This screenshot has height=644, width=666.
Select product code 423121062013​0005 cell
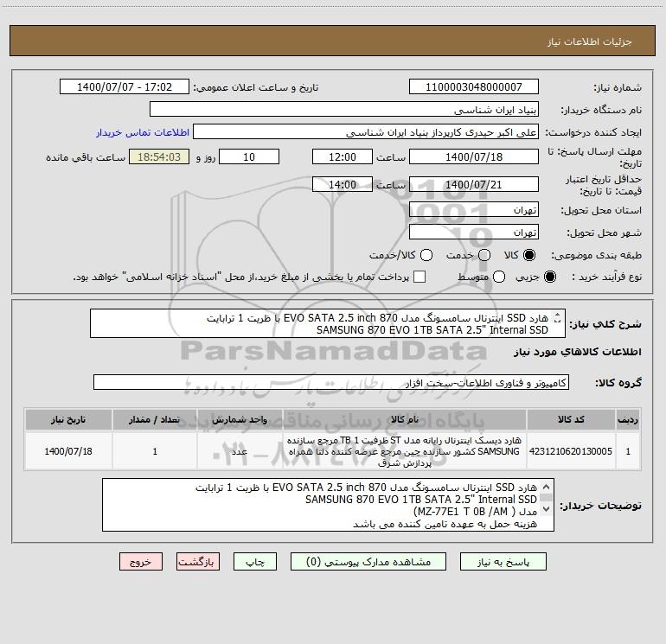point(571,451)
